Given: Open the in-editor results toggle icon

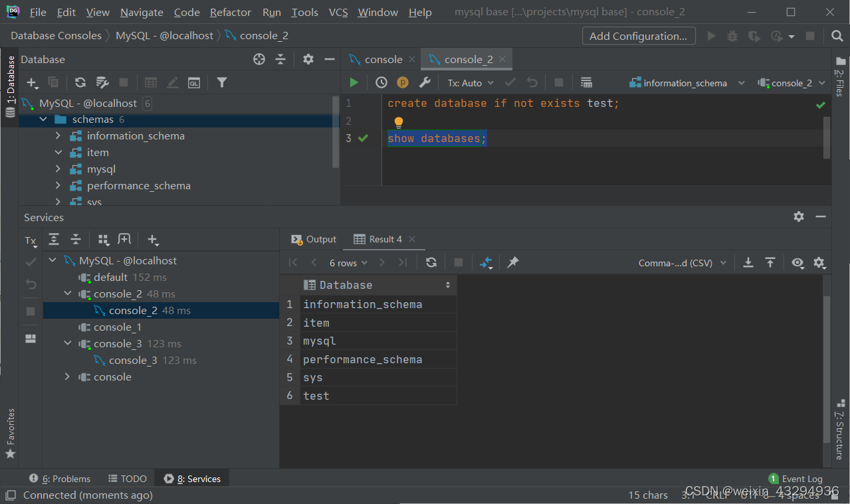Looking at the screenshot, I should [x=586, y=82].
